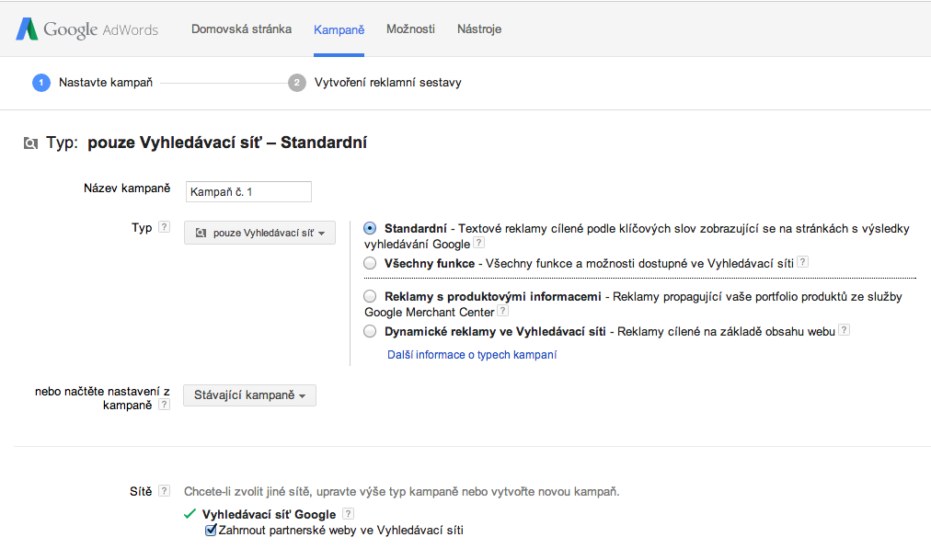The image size is (931, 560).
Task: Open help icon for 'načtěte nastavení z kampaně'
Action: coord(165,404)
